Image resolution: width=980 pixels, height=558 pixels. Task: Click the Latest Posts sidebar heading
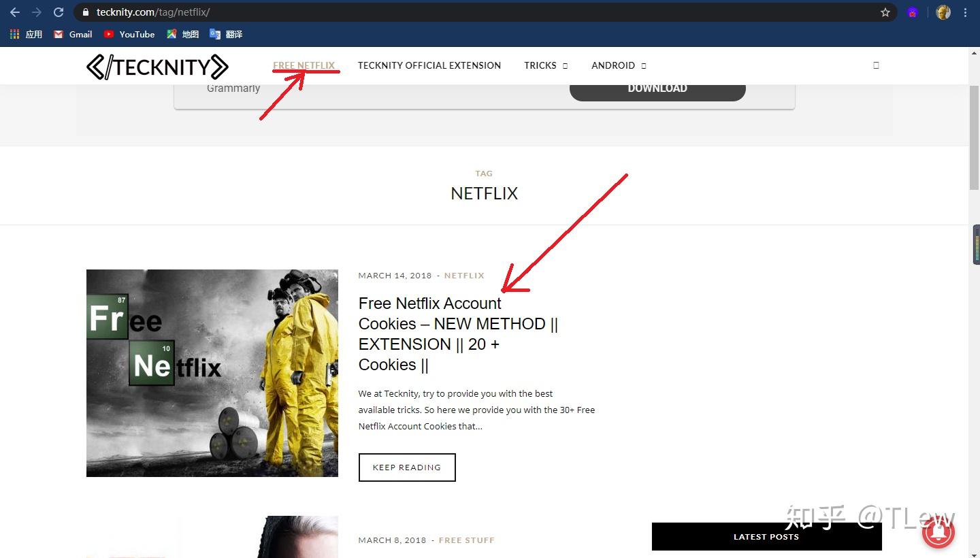click(766, 537)
